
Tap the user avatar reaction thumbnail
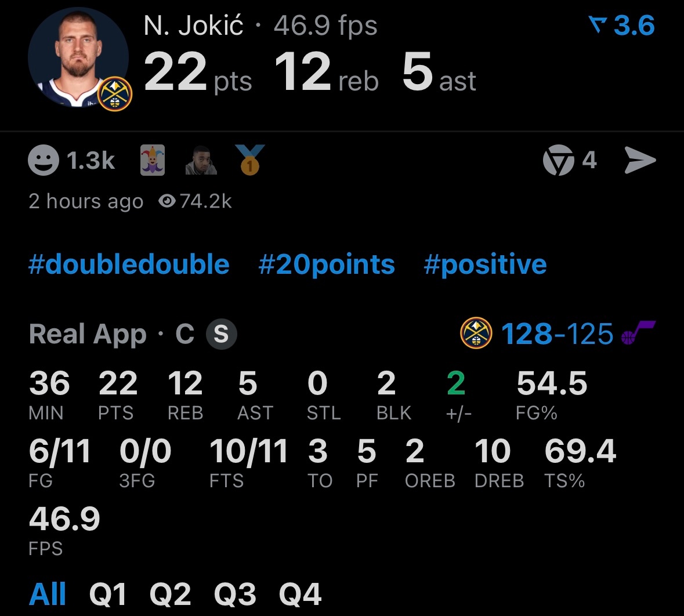click(201, 160)
